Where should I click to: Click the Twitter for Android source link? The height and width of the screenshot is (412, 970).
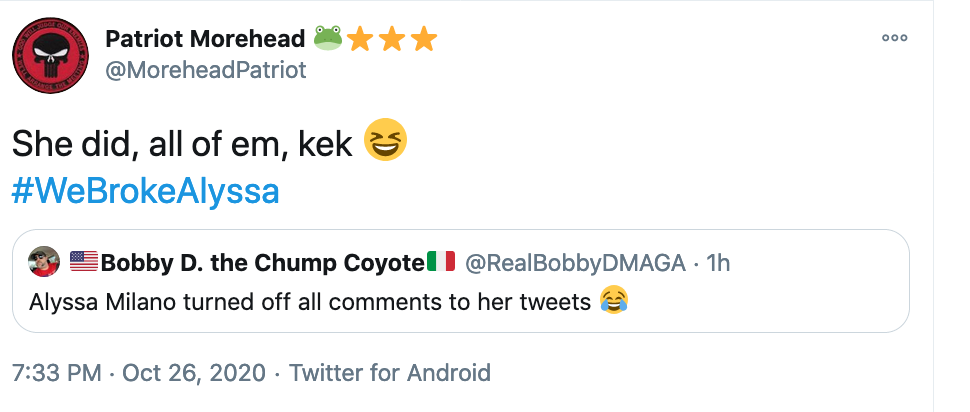(x=390, y=373)
